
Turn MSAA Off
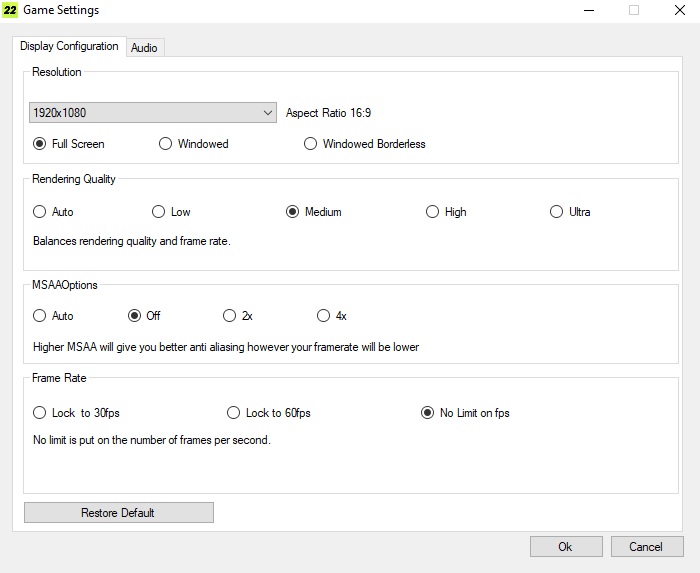(x=135, y=316)
